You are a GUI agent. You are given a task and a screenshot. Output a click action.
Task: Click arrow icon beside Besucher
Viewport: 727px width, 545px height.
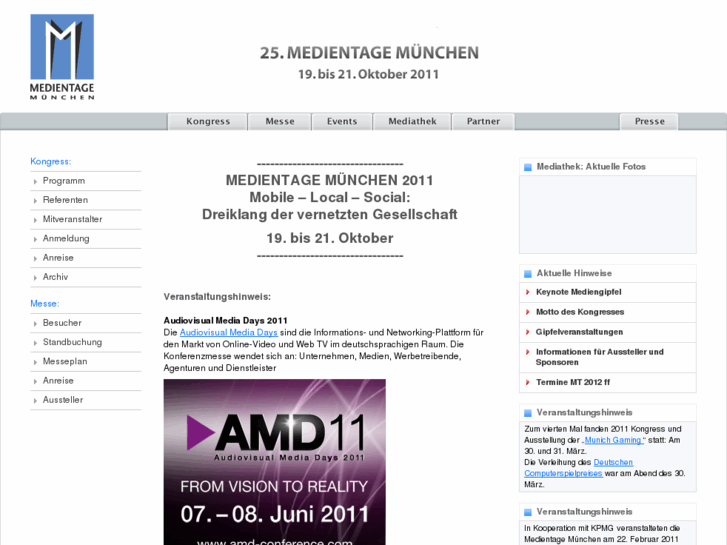pyautogui.click(x=35, y=324)
